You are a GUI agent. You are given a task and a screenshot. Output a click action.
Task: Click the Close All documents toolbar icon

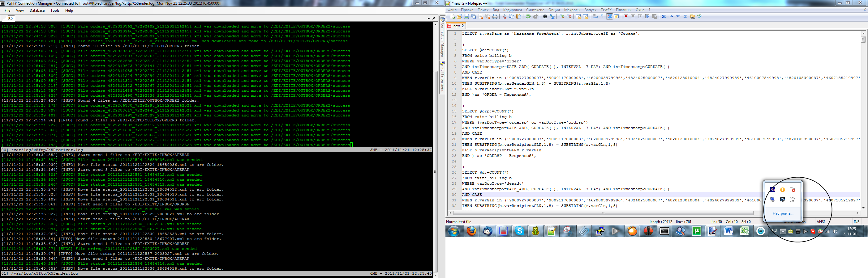coord(488,16)
